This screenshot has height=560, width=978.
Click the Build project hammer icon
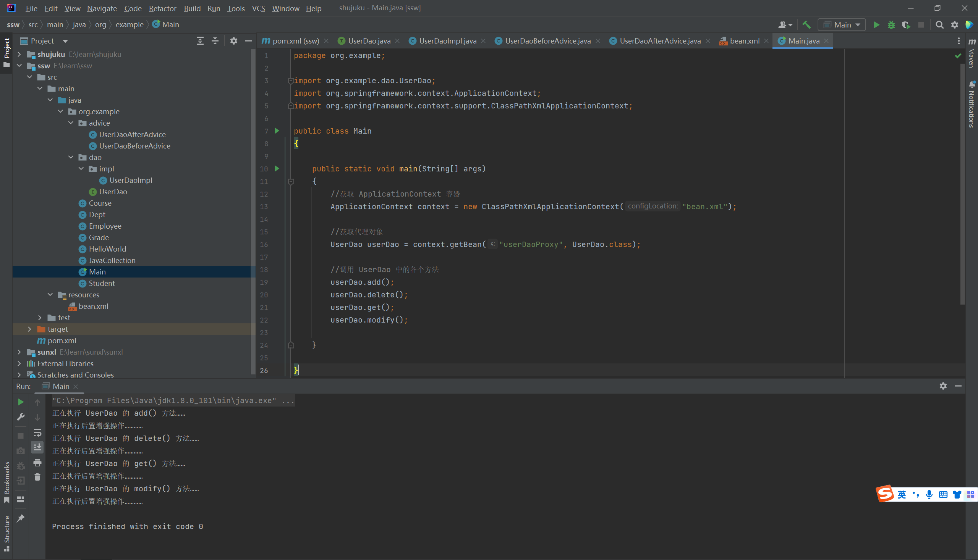coord(806,25)
